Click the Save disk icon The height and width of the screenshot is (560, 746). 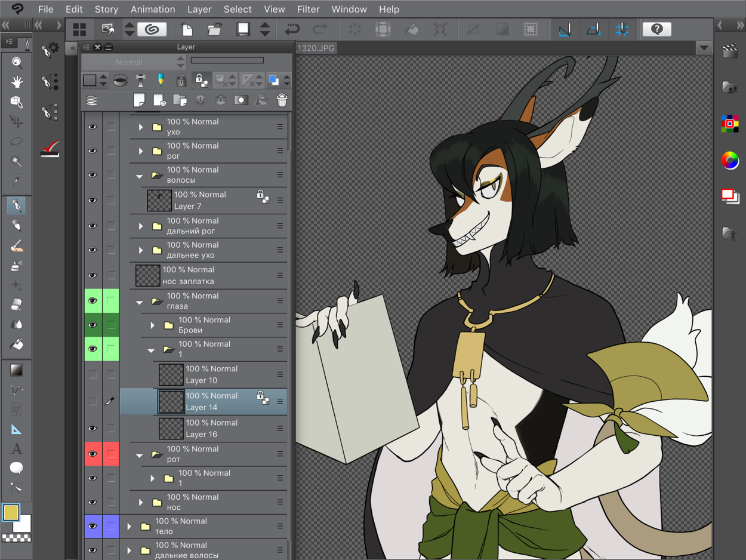(x=243, y=29)
